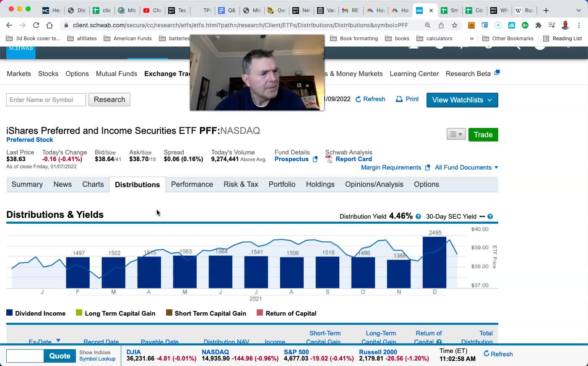Open the media control playlist icon
The image size is (588, 366).
click(x=552, y=25)
